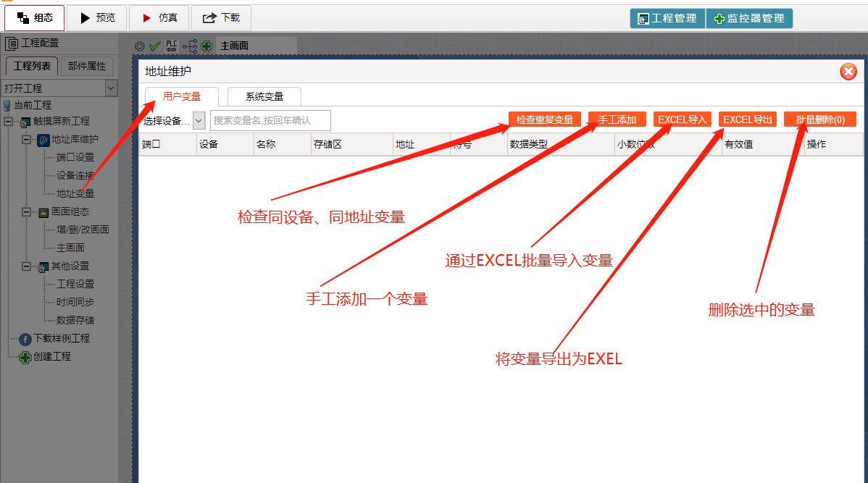Collapse the 其他设置 tree node
868x483 pixels.
[26, 266]
